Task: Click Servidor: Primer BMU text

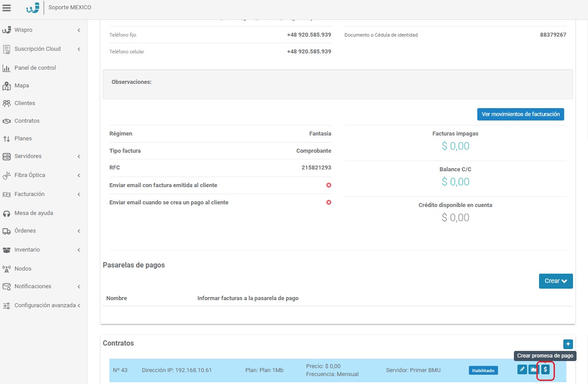Action: (413, 370)
